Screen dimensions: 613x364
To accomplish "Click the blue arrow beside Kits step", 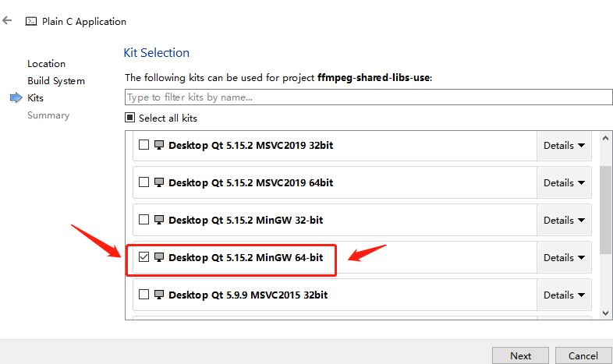I will 16,98.
